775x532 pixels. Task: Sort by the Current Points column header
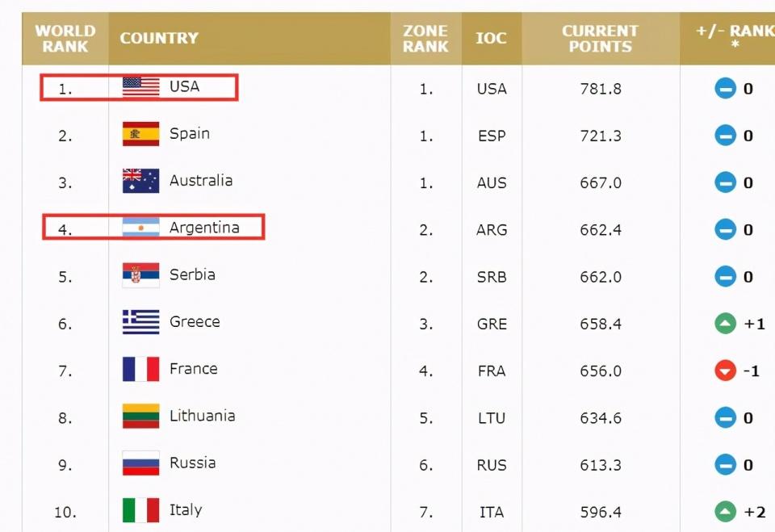tap(600, 39)
